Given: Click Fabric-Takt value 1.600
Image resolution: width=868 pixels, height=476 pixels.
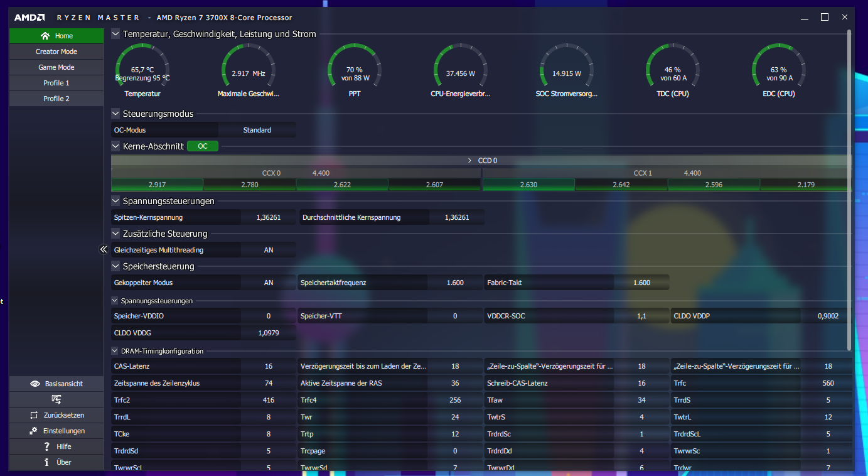Looking at the screenshot, I should pos(641,283).
